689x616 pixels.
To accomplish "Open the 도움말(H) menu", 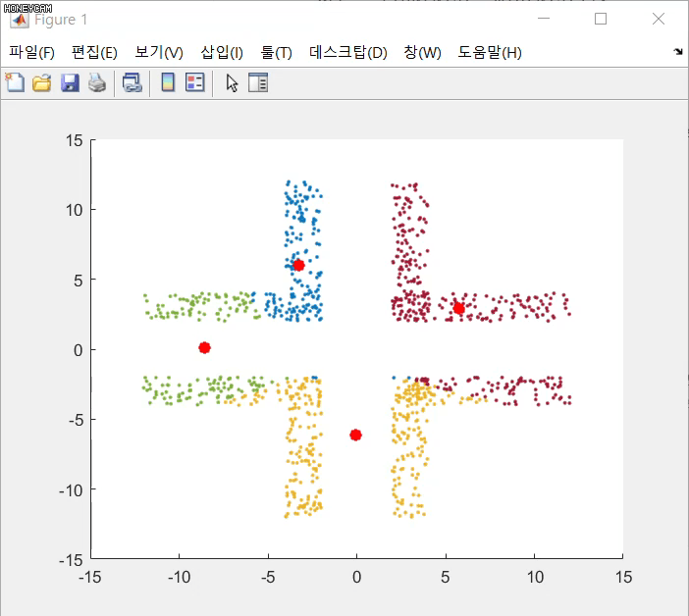I will coord(490,52).
